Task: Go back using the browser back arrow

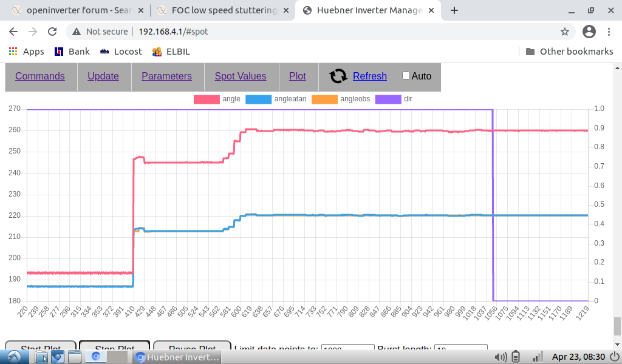Action: (13, 32)
